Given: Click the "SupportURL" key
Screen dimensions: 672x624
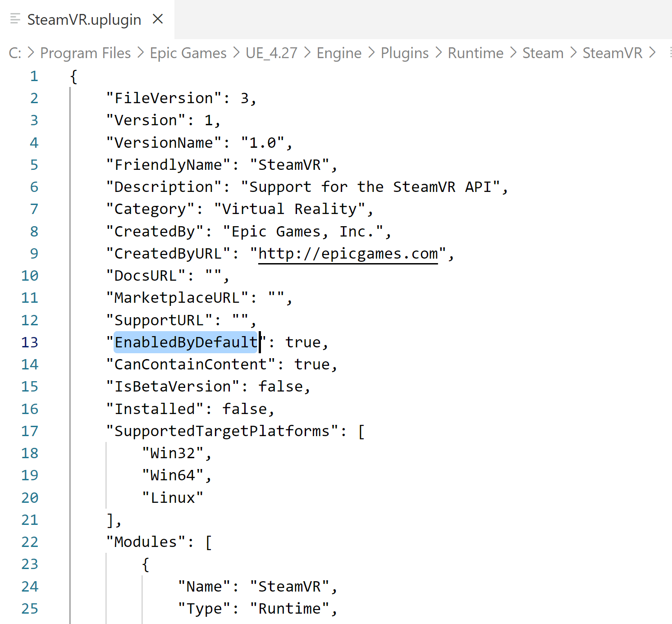Looking at the screenshot, I should (159, 320).
